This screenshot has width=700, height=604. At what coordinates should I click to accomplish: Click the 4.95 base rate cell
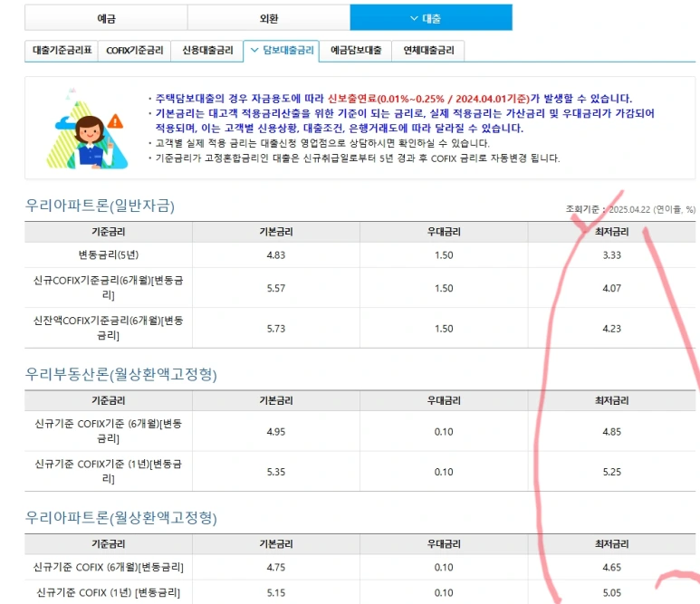point(276,432)
